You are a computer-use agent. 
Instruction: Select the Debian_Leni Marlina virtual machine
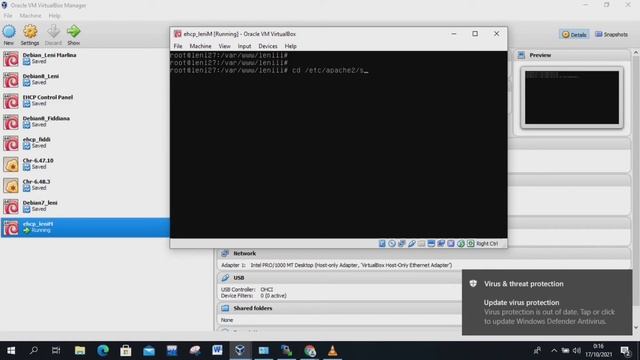[85, 58]
